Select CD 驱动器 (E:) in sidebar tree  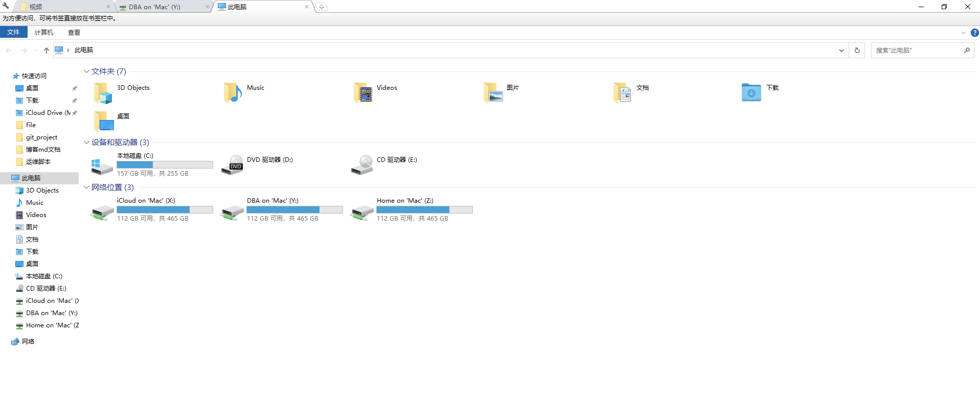[x=40, y=288]
